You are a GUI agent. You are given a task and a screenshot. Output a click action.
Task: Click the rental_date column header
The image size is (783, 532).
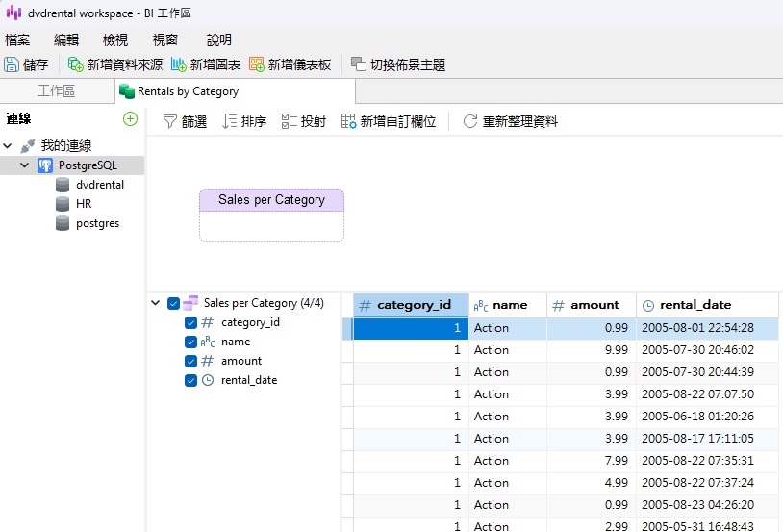707,305
